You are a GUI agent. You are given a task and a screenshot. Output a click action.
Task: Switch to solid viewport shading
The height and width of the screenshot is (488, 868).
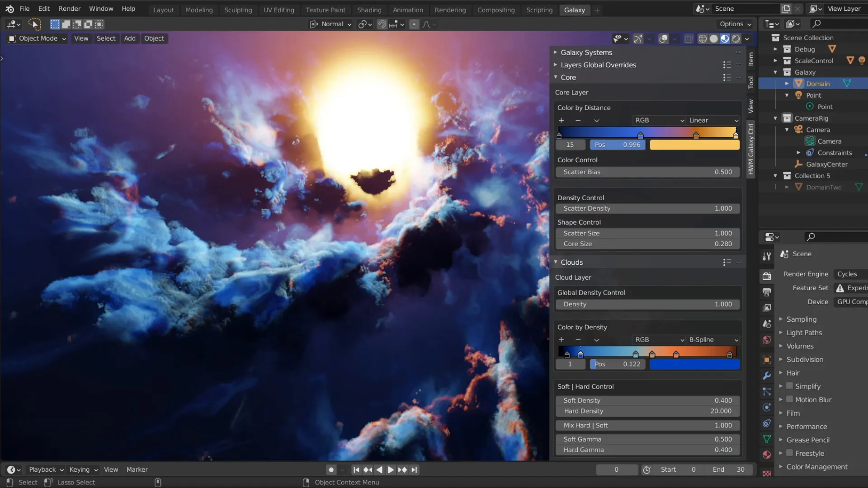[x=714, y=39]
